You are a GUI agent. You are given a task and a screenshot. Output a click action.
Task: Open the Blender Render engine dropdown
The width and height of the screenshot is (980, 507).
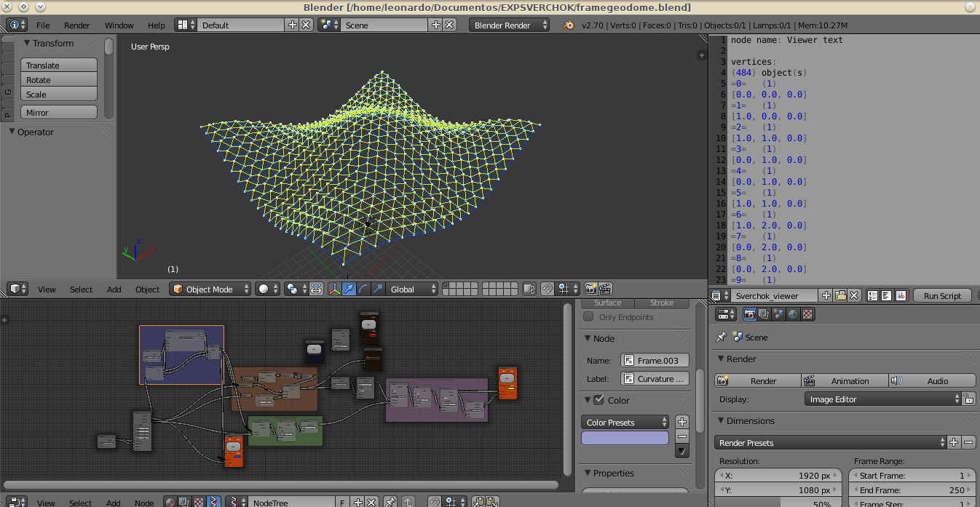click(x=510, y=25)
